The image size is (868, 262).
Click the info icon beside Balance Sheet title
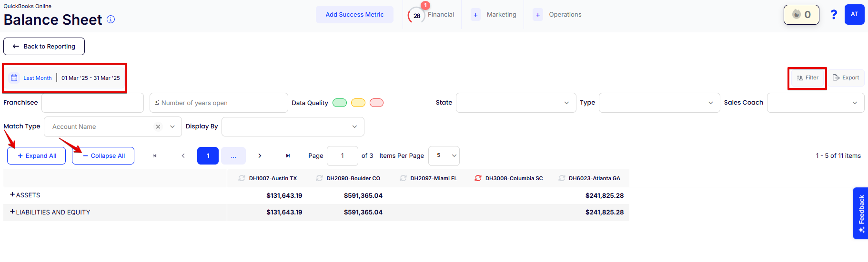(111, 19)
